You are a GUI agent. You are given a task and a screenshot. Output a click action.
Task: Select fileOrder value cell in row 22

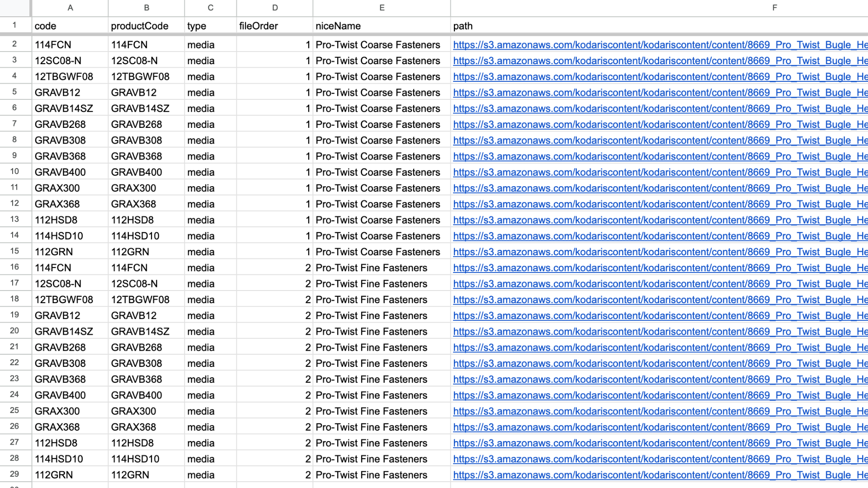(274, 363)
